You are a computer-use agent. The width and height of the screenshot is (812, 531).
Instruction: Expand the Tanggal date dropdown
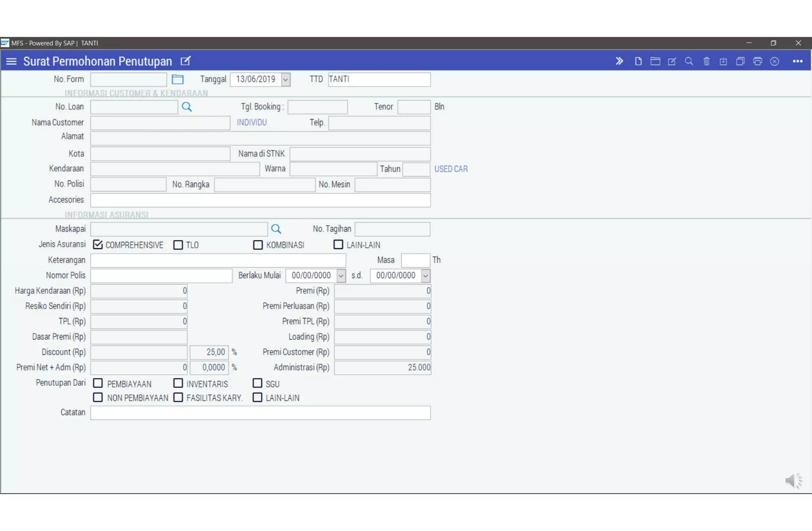[x=285, y=79]
